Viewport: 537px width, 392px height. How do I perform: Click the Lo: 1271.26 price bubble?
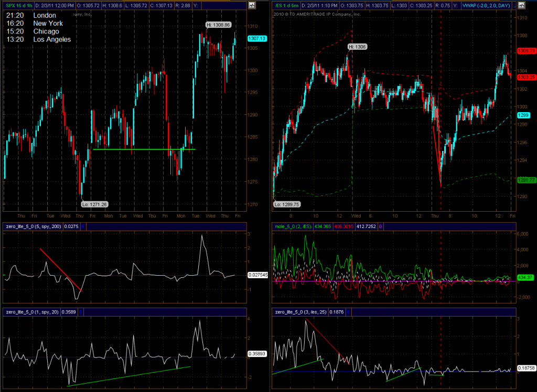92,204
